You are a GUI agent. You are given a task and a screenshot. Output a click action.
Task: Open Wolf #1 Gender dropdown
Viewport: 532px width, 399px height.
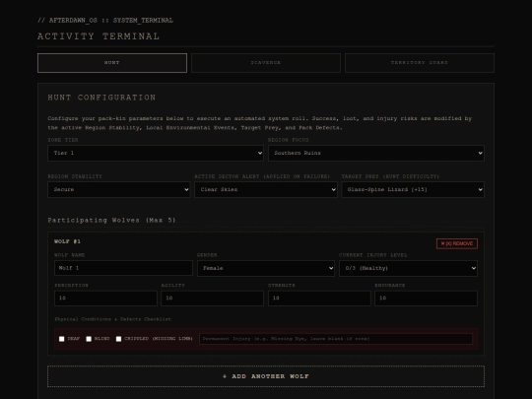[x=266, y=268]
